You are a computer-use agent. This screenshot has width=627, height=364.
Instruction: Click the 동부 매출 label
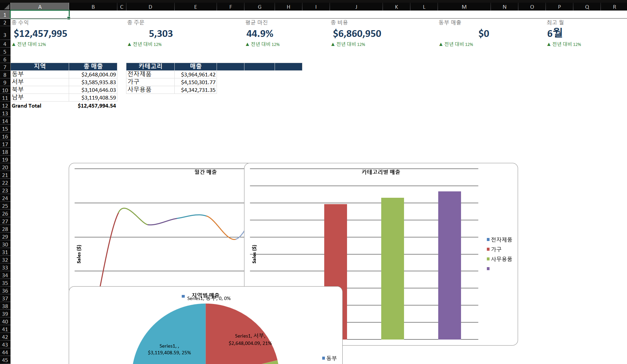click(450, 22)
